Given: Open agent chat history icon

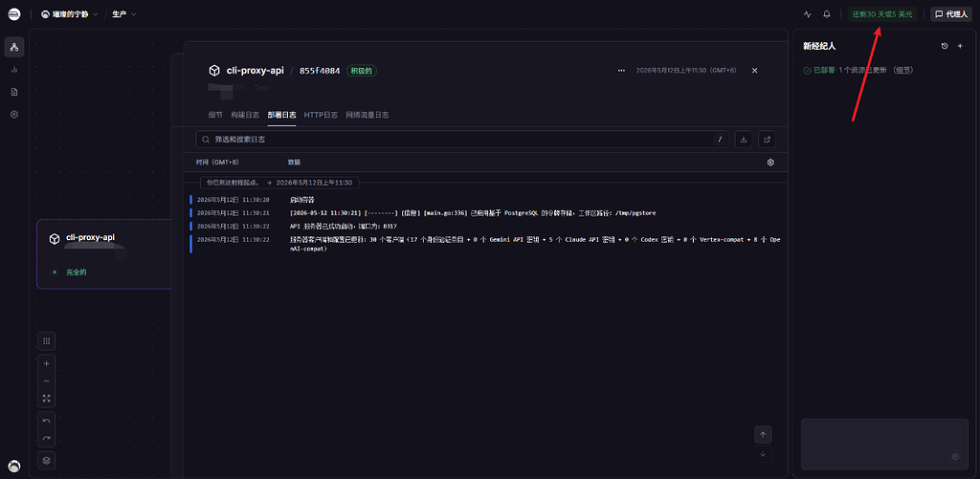Looking at the screenshot, I should tap(945, 46).
